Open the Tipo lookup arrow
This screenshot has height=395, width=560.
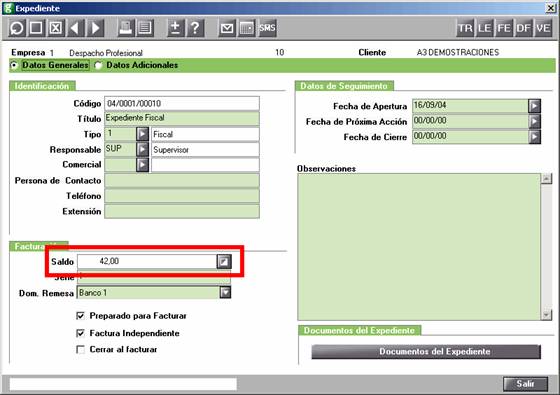[x=142, y=134]
